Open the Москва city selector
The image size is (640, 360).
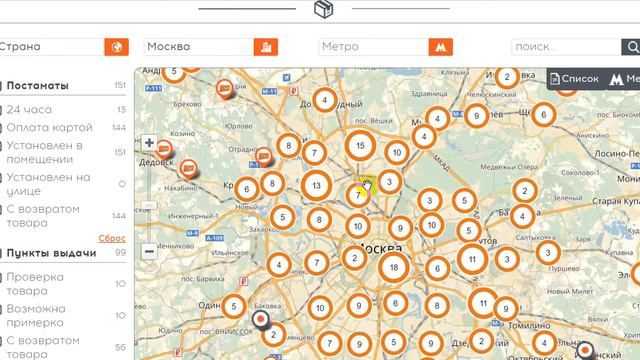coord(199,47)
